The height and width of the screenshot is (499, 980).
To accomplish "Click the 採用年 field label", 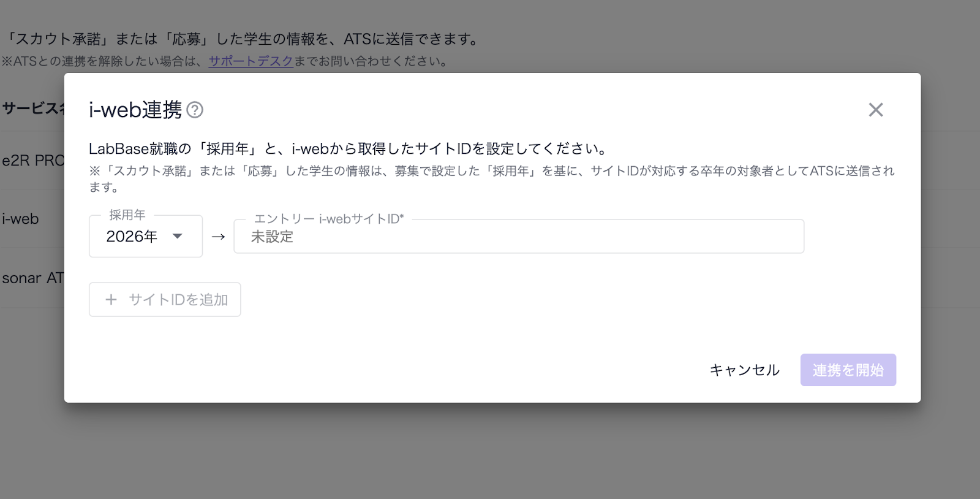I will pyautogui.click(x=127, y=215).
